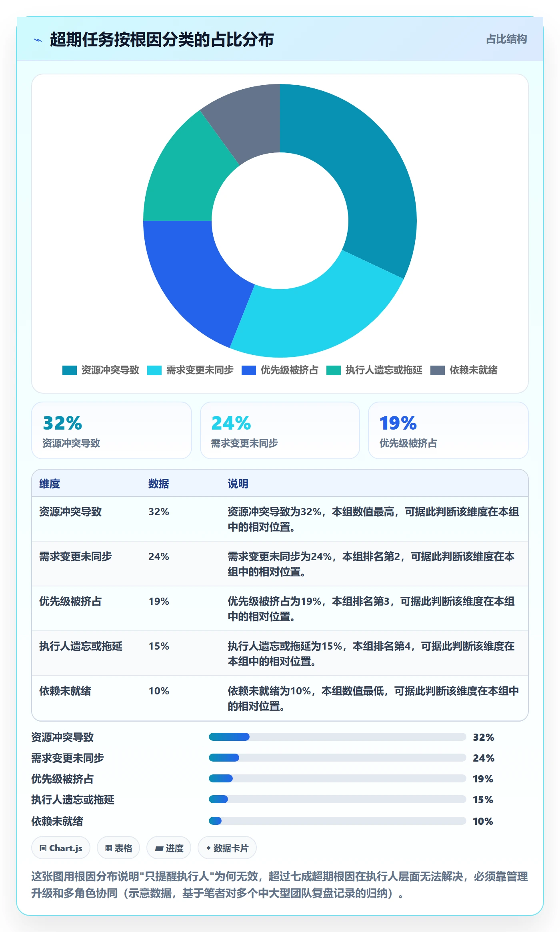
Task: Click the 依赖未就绪 table row name
Action: click(65, 691)
